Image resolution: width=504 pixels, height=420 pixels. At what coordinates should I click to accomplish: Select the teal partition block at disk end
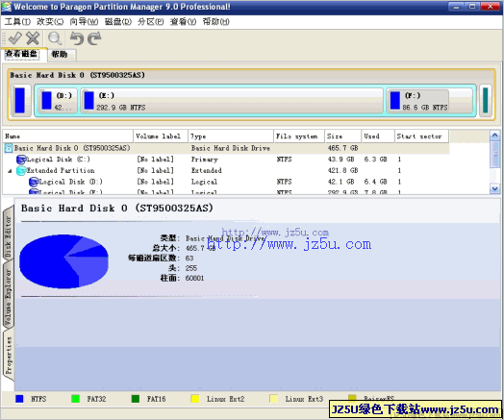[486, 100]
